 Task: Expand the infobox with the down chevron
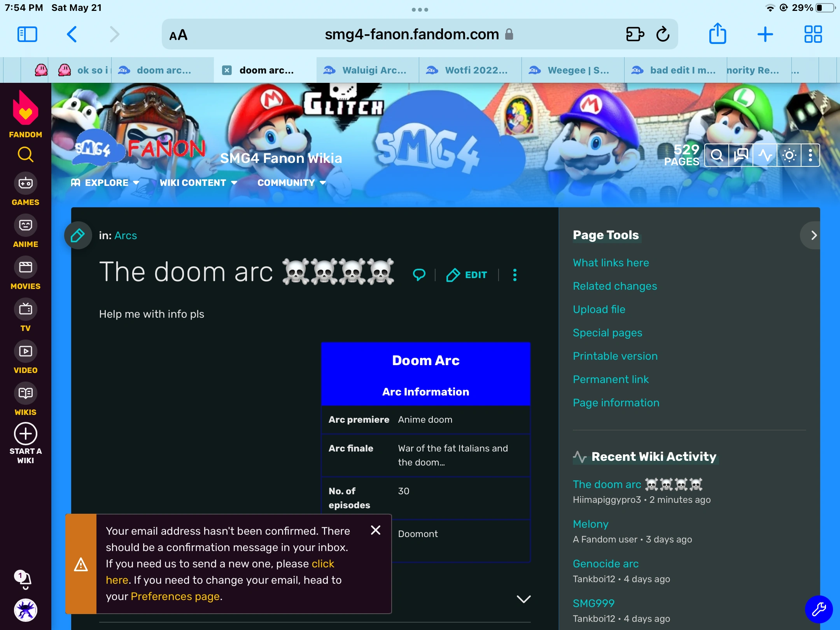pos(523,598)
